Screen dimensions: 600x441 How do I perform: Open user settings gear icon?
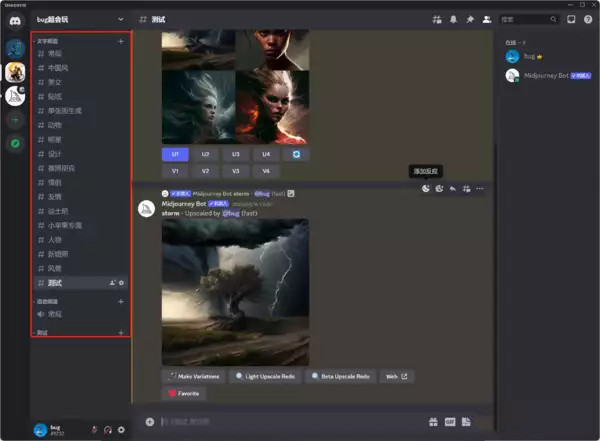point(121,430)
